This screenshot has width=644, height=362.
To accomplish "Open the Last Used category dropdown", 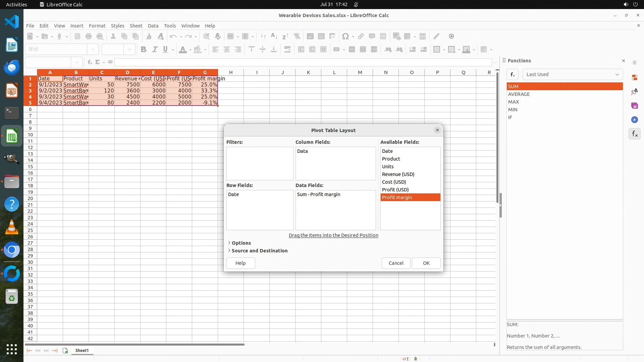I will (x=572, y=74).
